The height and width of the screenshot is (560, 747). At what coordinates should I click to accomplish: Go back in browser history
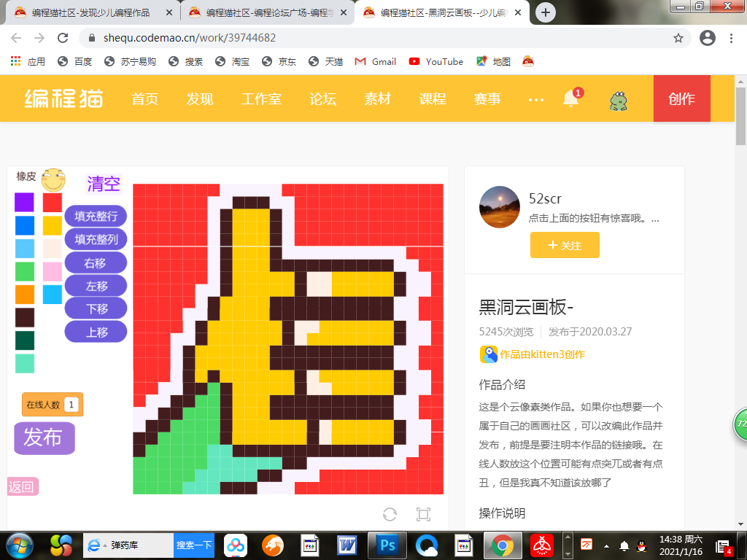pos(16,38)
